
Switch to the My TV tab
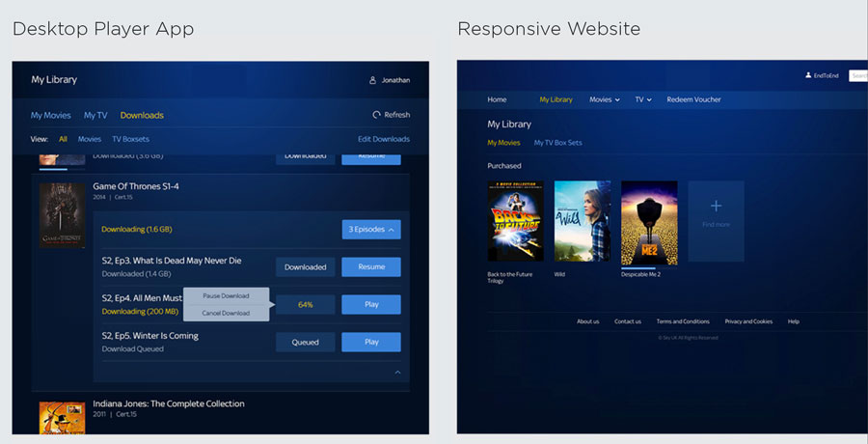click(x=95, y=115)
